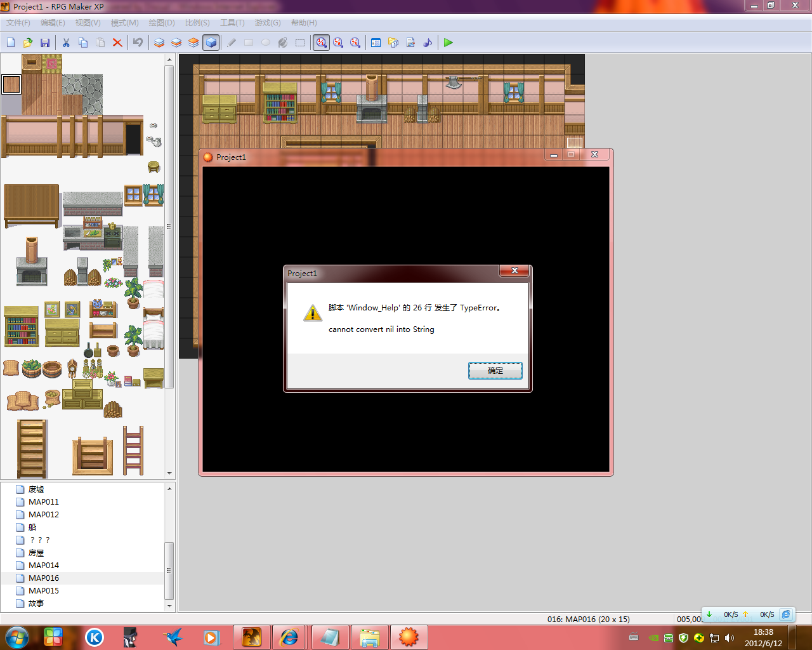Open the 游戏(G) menu
The height and width of the screenshot is (650, 812).
tap(268, 23)
